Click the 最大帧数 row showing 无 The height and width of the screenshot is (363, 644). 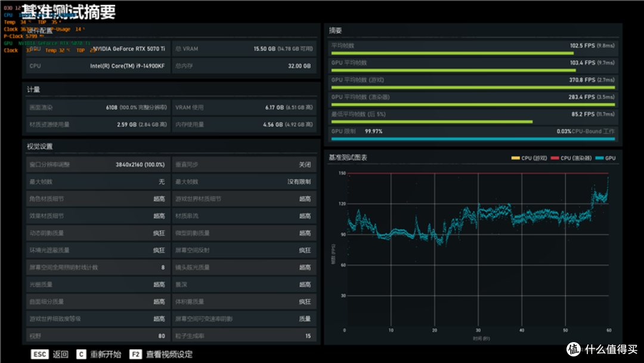[x=98, y=181]
